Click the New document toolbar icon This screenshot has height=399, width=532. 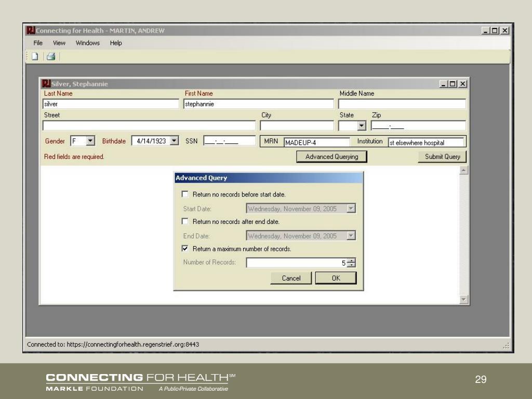[35, 56]
